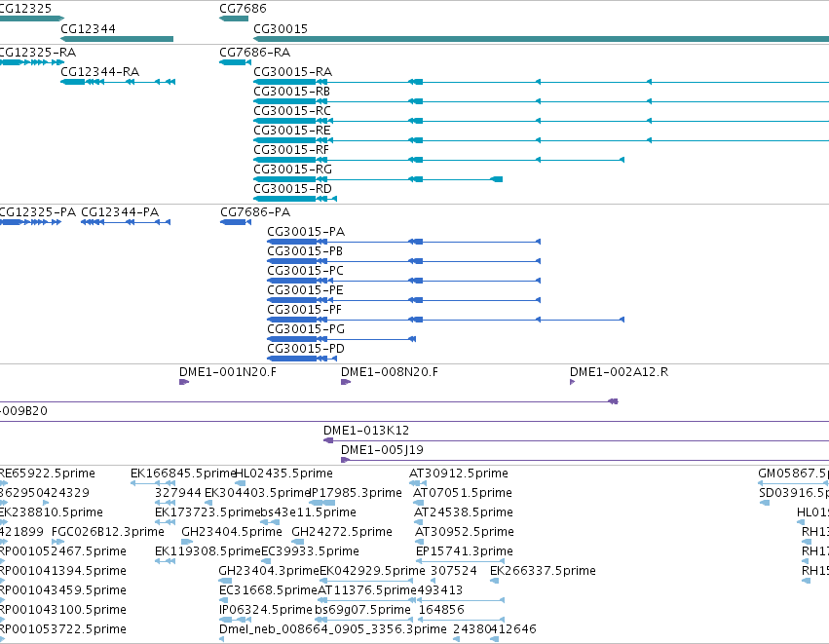Select the CG7686-RA transcript label
This screenshot has height=644, width=829.
click(255, 53)
